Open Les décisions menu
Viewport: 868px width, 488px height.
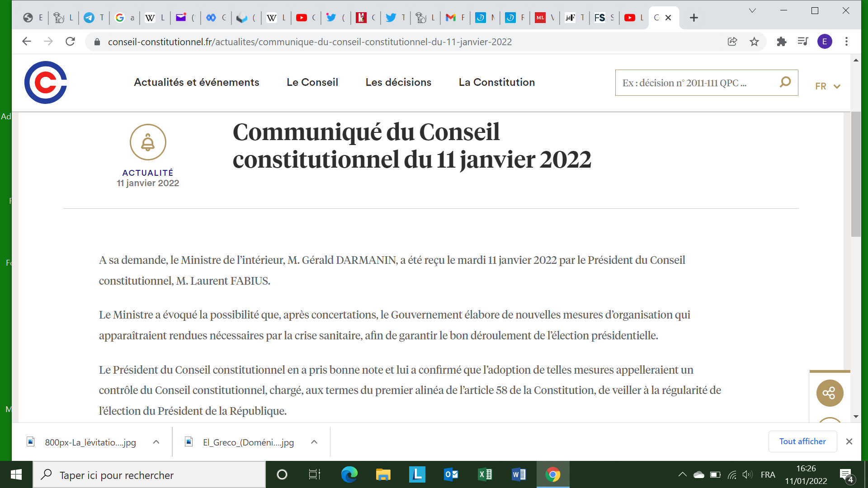[x=398, y=82]
